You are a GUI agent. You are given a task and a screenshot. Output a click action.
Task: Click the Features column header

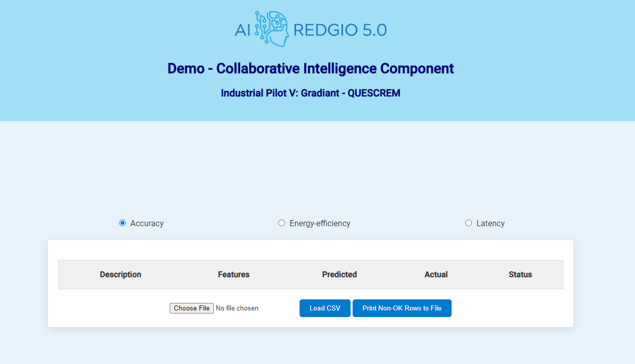pos(234,275)
